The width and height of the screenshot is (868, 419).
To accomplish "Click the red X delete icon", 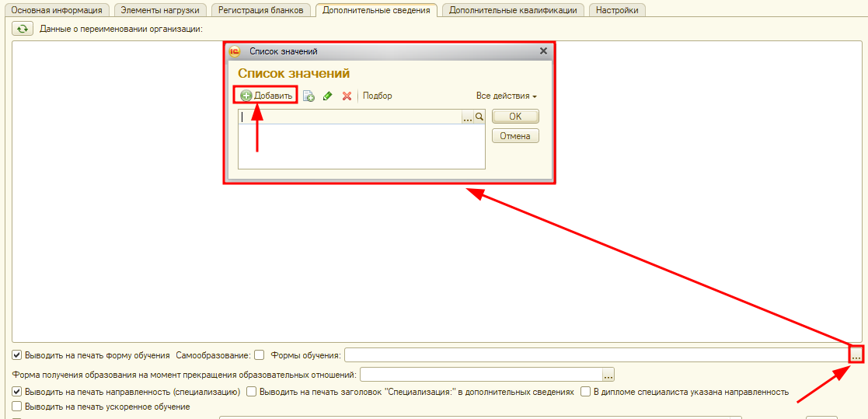I will coord(347,96).
